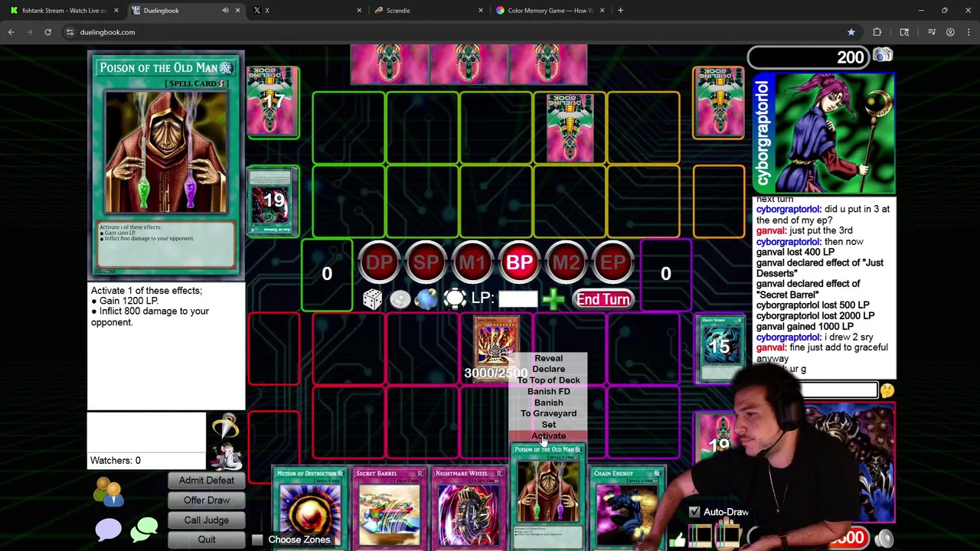Screen dimensions: 980x551
Task: Click the golden ring spike avatar icon
Action: [x=225, y=427]
